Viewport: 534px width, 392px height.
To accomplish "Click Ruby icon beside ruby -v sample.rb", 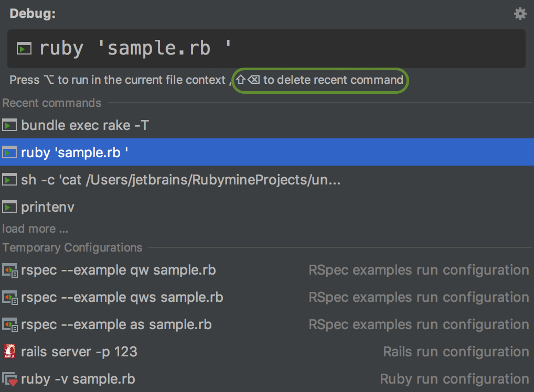I will tap(10, 379).
